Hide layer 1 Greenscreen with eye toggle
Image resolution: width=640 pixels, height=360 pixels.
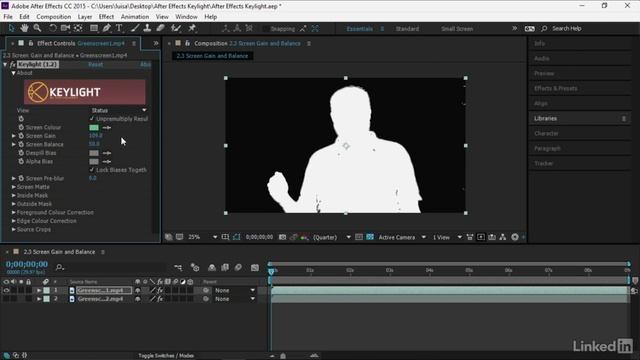pyautogui.click(x=6, y=290)
